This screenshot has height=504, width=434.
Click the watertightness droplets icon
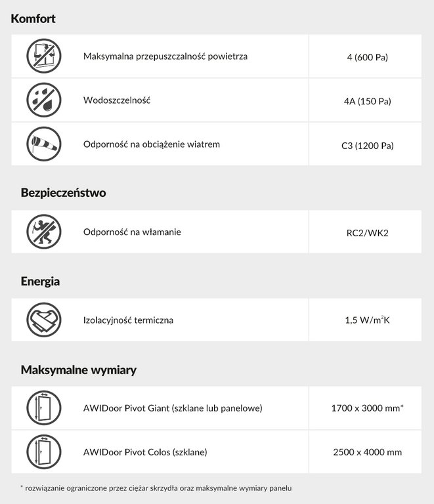(43, 100)
